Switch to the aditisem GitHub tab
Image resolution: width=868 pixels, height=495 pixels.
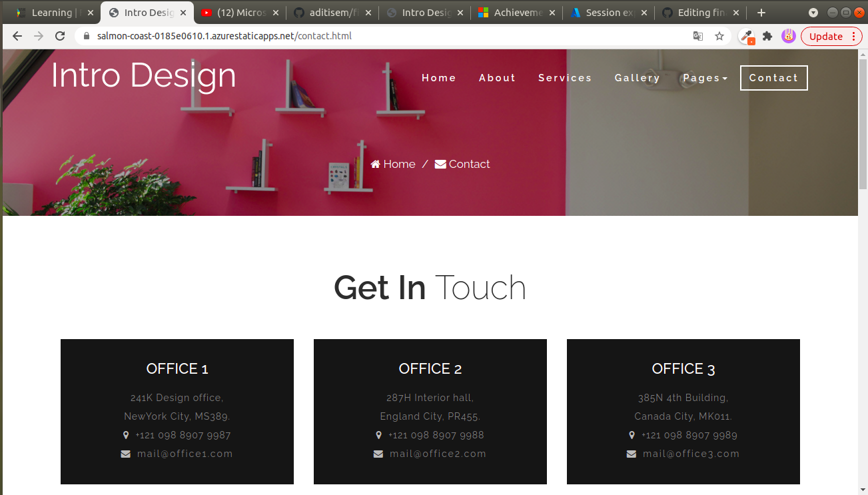[331, 13]
